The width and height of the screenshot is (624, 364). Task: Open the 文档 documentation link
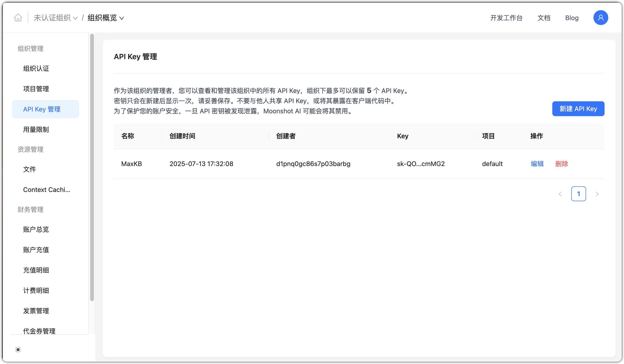(544, 18)
